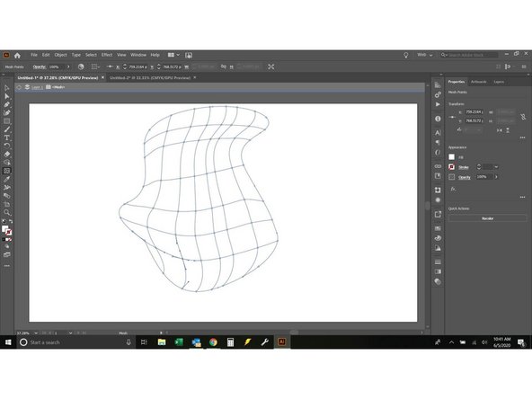Open align options dropdown in control bar

(95, 66)
